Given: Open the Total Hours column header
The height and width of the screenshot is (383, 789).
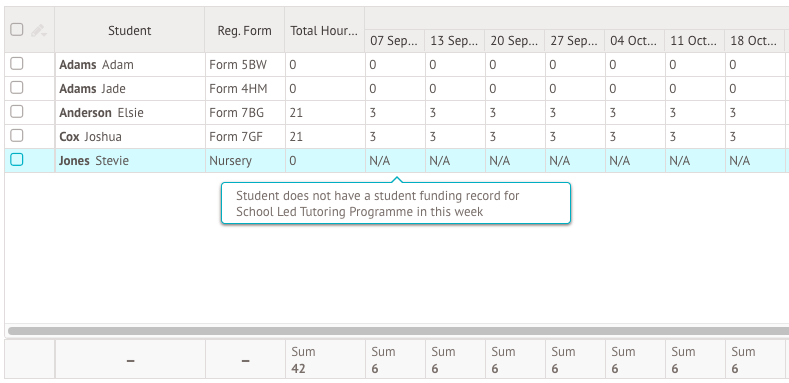Looking at the screenshot, I should [x=325, y=30].
